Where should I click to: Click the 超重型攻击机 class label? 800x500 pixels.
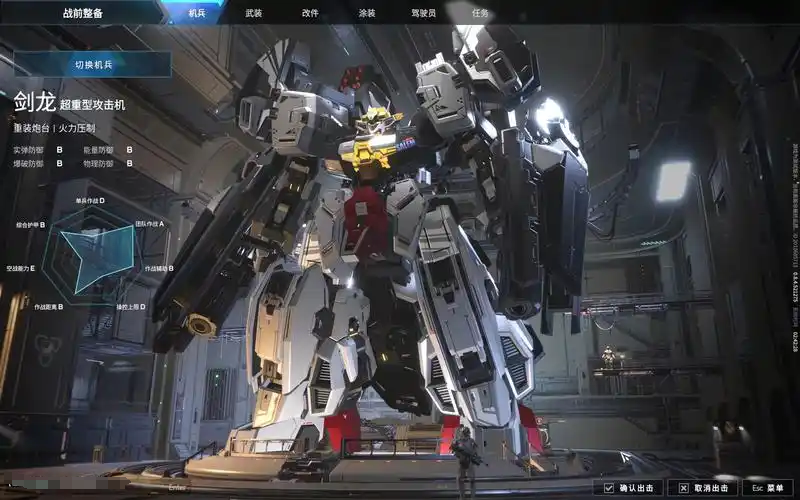click(x=92, y=105)
